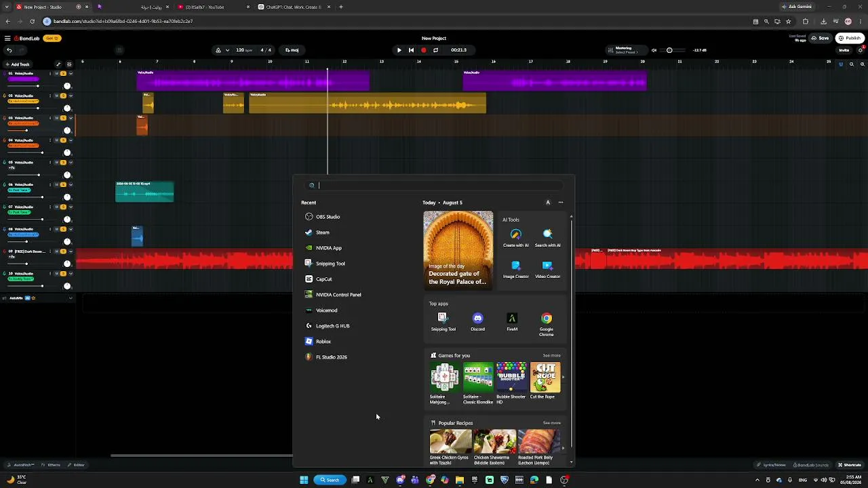Viewport: 868px width, 488px height.
Task: Open the Image Creator tool
Action: (516, 269)
